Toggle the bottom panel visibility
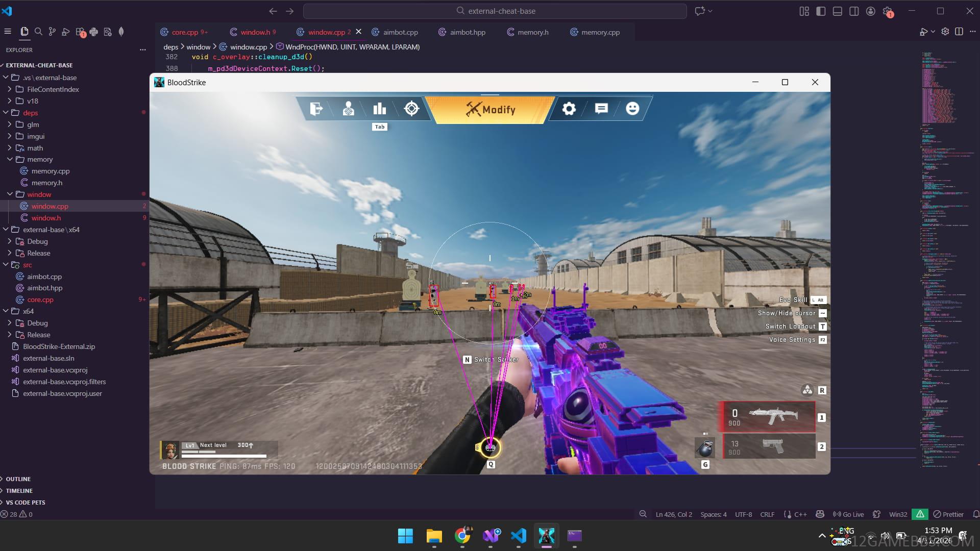Image resolution: width=980 pixels, height=551 pixels. pos(838,11)
